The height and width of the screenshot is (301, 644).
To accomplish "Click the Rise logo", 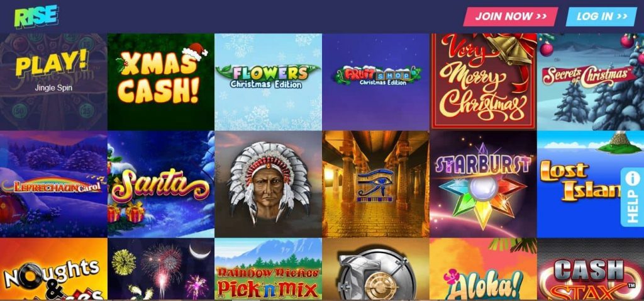I will pyautogui.click(x=36, y=16).
